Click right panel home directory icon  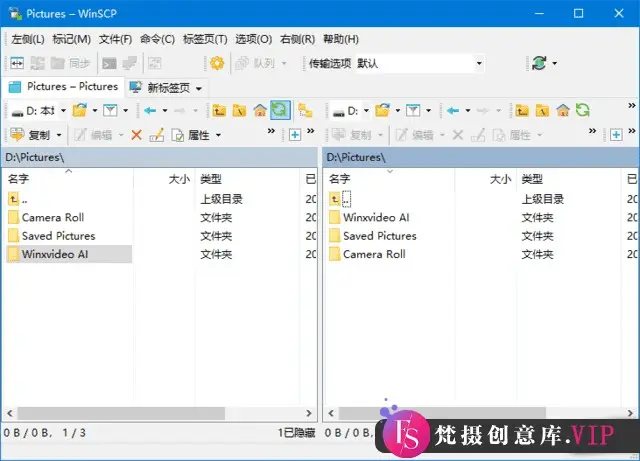[x=563, y=110]
